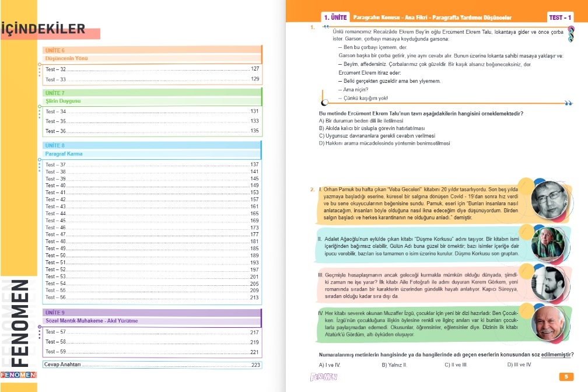588x392 pixels.
Task: Click the 'TEST - 1' label
Action: pos(560,17)
